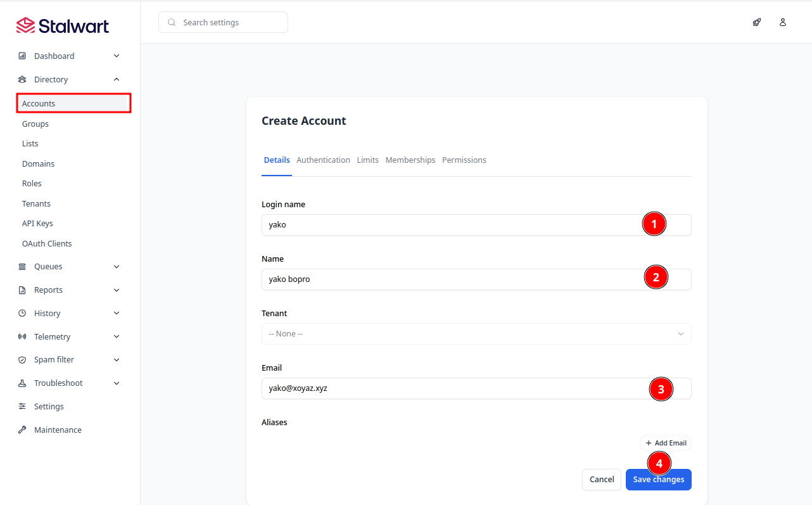
Task: Collapse the Directory section chevron
Action: click(x=117, y=79)
